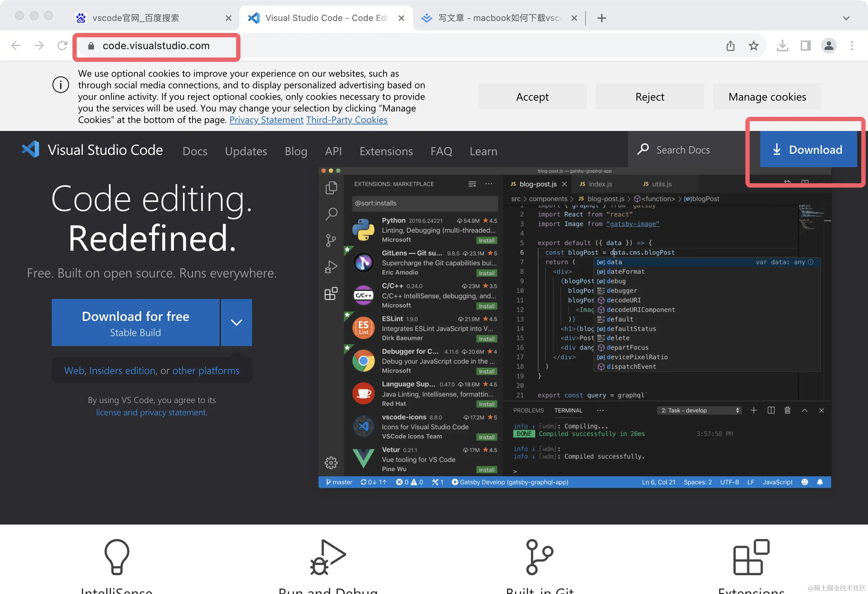
Task: Open the Chrome three-dot menu
Action: [852, 46]
